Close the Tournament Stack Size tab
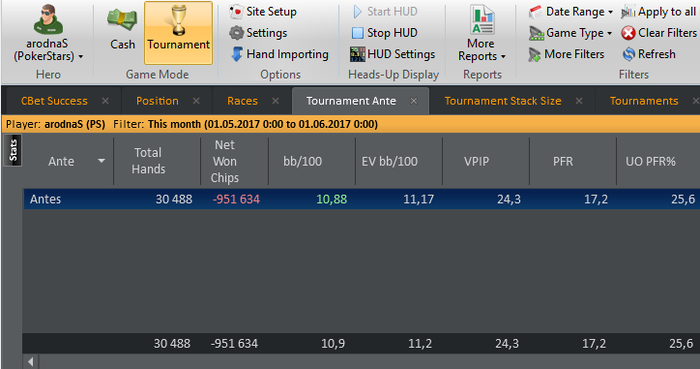The image size is (700, 369). tap(579, 101)
